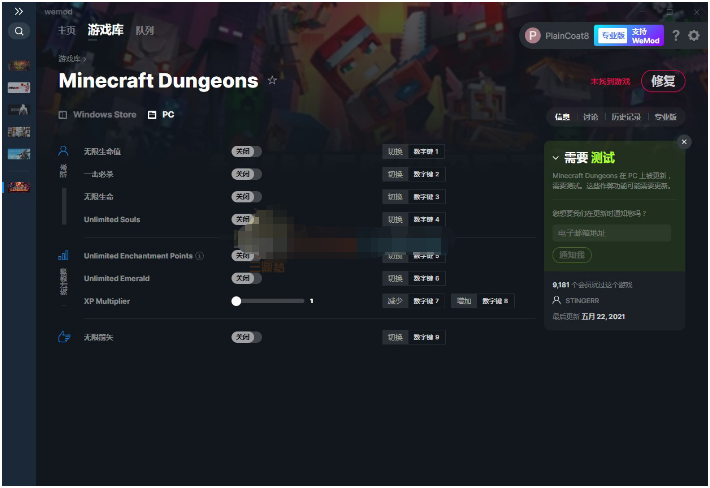Click red 未找到游戏 status text
This screenshot has width=710, height=488.
tap(610, 81)
